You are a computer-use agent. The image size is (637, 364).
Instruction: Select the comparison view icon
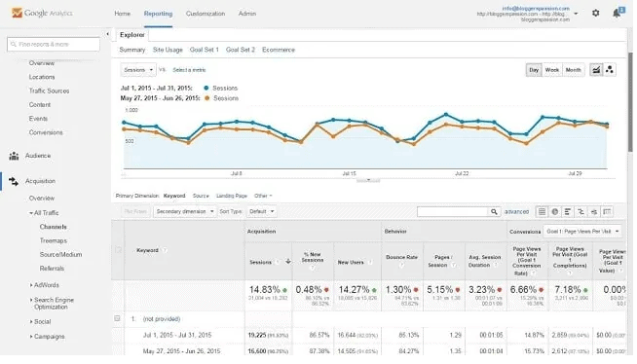point(581,211)
